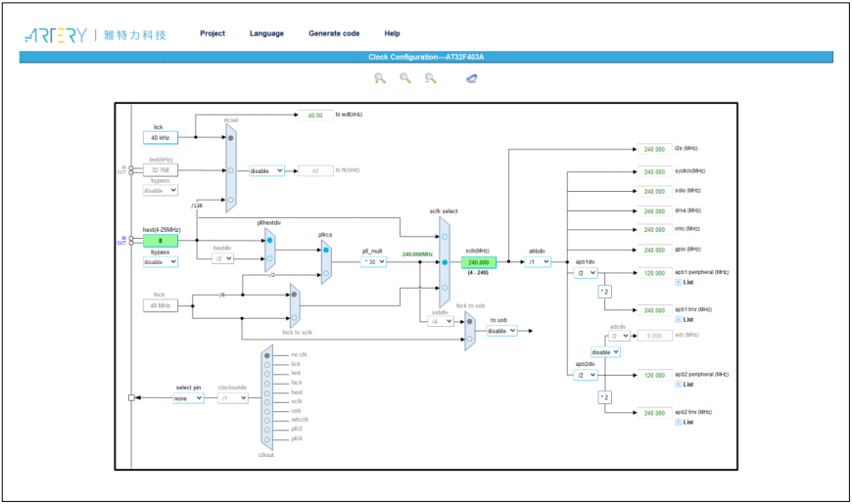852x504 pixels.
Task: Select the 'hick' clkout radio
Action: (266, 384)
